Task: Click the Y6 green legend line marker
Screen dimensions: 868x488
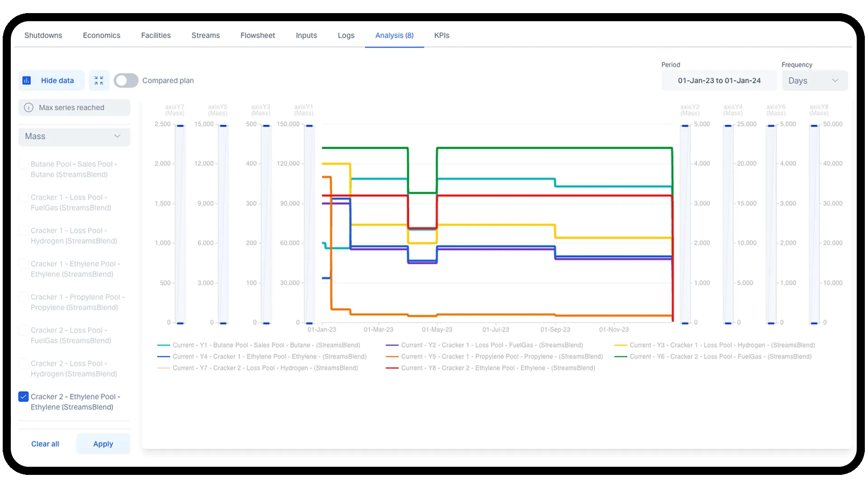Action: 620,357
